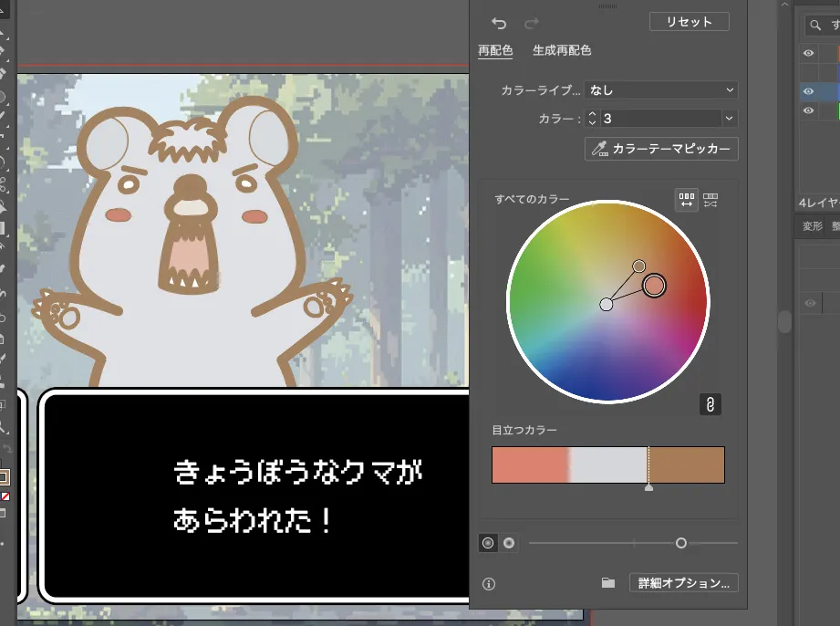Switch to the 生成再配色 tab
The image size is (840, 626).
(560, 50)
